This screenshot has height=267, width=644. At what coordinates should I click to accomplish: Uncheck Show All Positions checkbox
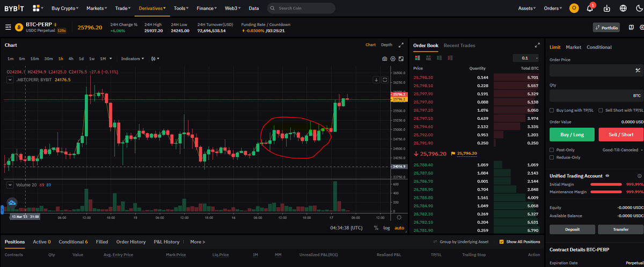(502, 242)
